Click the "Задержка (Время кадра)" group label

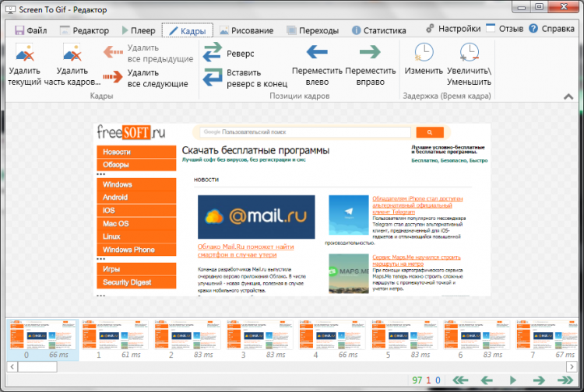[447, 96]
